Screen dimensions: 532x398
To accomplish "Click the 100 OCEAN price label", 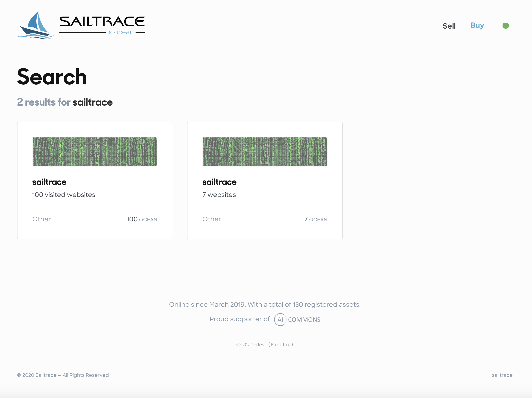I will (142, 219).
